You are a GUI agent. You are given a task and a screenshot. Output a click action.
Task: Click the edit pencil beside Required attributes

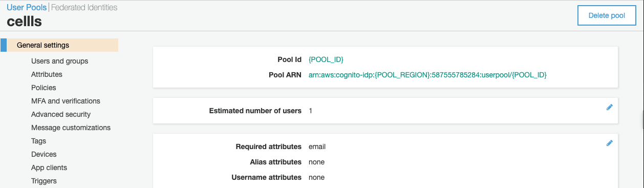(609, 143)
